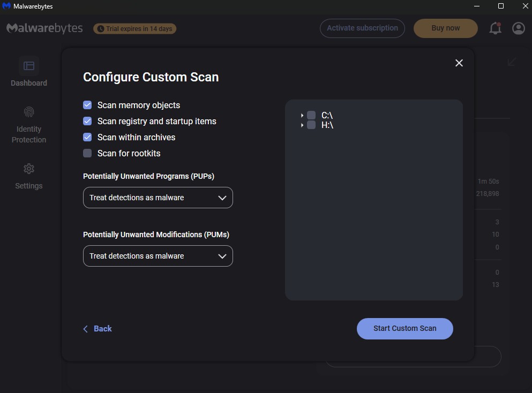Viewport: 532px width, 393px height.
Task: Click the Scan within archives label
Action: (137, 137)
